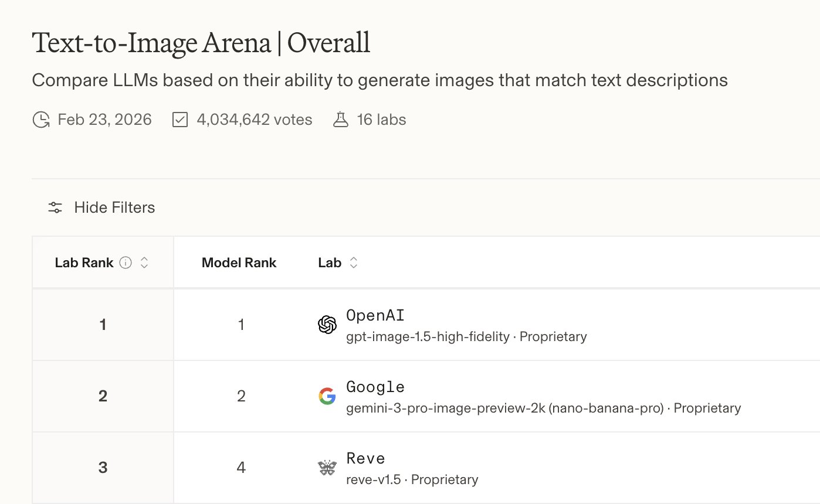Open the Reve lab name

[x=365, y=458]
